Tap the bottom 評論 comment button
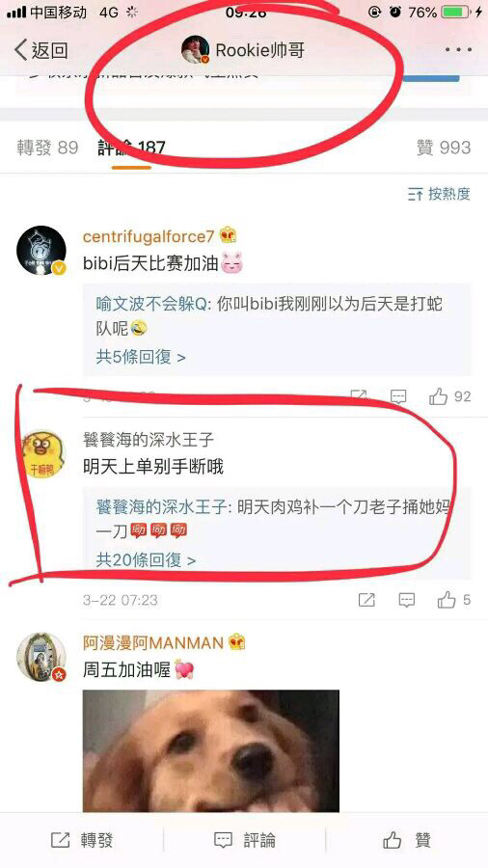Image resolution: width=488 pixels, height=868 pixels. coord(245,840)
